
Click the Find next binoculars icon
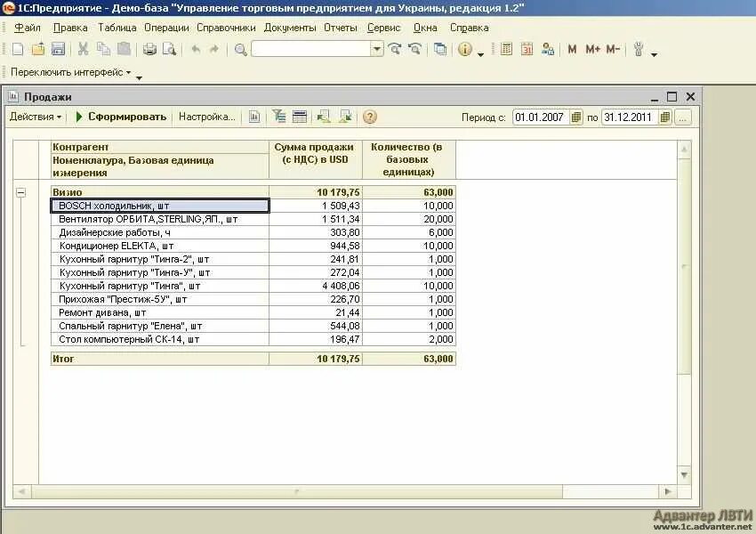(395, 49)
